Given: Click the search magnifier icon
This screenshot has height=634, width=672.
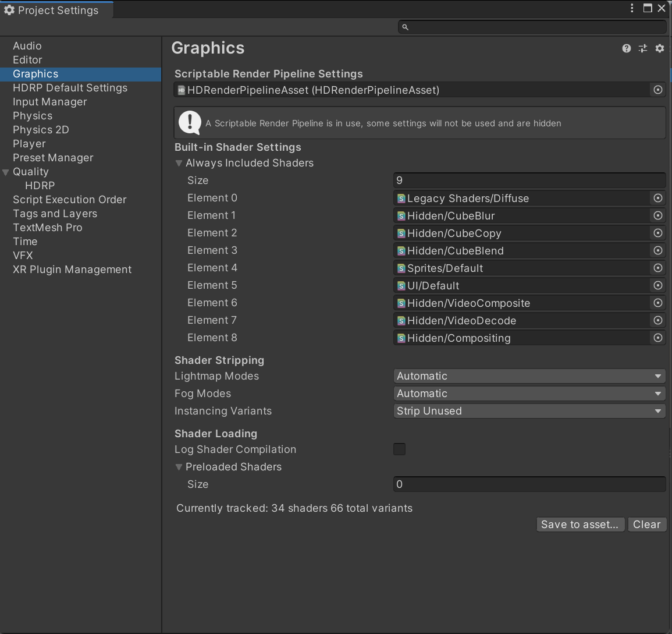Looking at the screenshot, I should pyautogui.click(x=405, y=27).
